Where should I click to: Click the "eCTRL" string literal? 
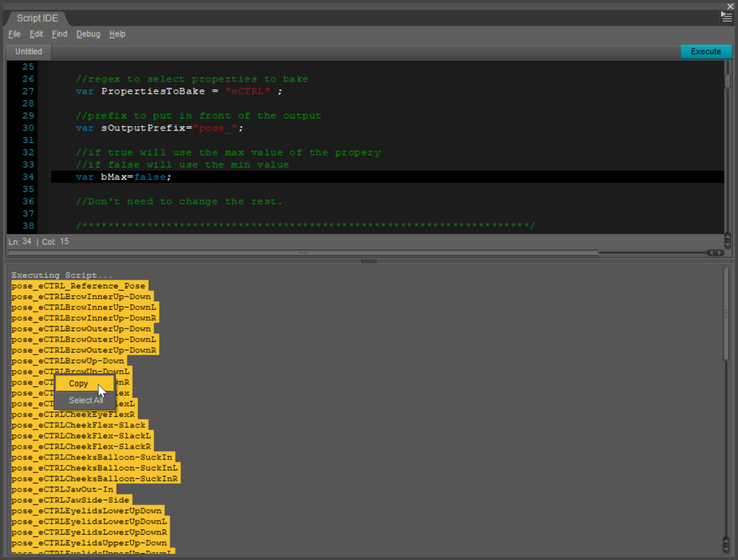pos(248,91)
